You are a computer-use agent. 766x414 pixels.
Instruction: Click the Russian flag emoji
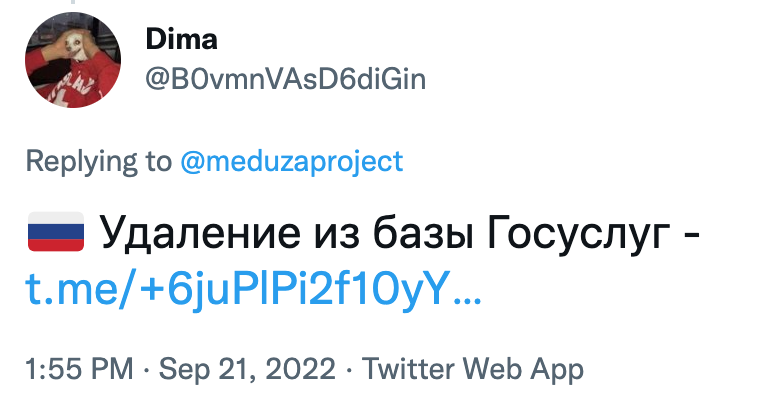[56, 236]
